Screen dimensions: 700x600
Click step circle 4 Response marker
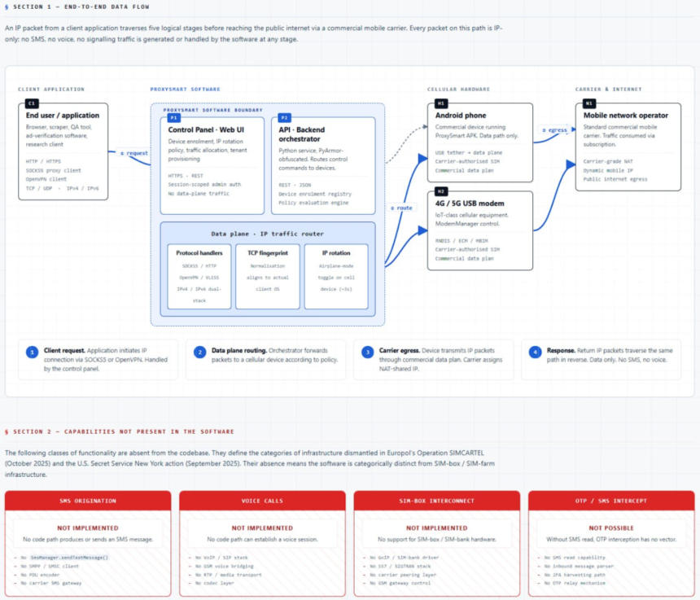tap(536, 352)
